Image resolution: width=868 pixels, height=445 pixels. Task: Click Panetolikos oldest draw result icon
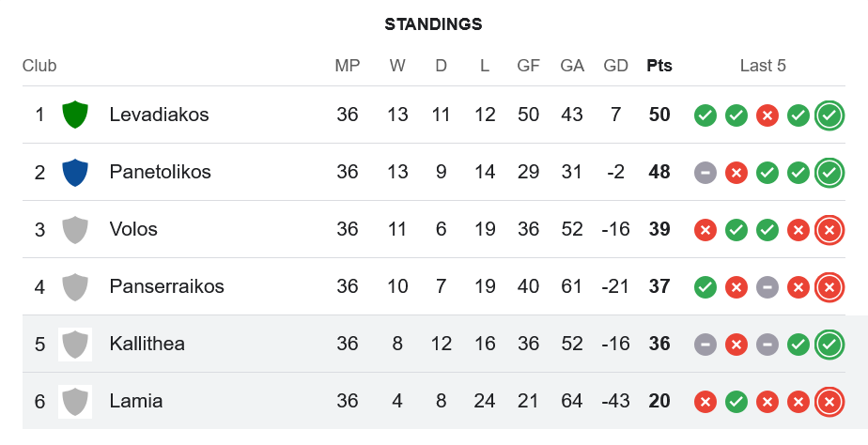tap(705, 173)
